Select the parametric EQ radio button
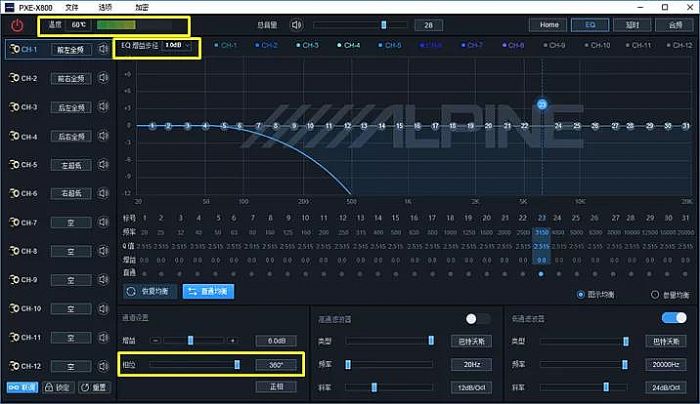 [655, 295]
